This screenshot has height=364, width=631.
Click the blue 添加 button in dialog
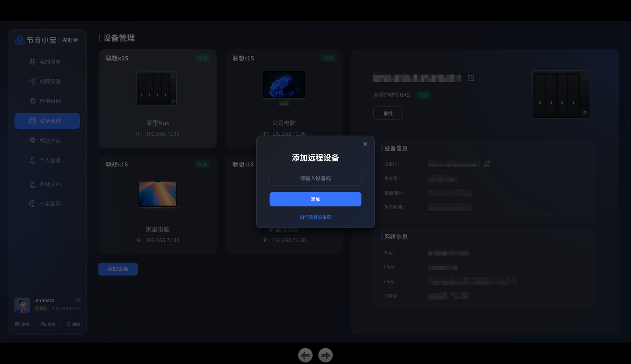[315, 199]
